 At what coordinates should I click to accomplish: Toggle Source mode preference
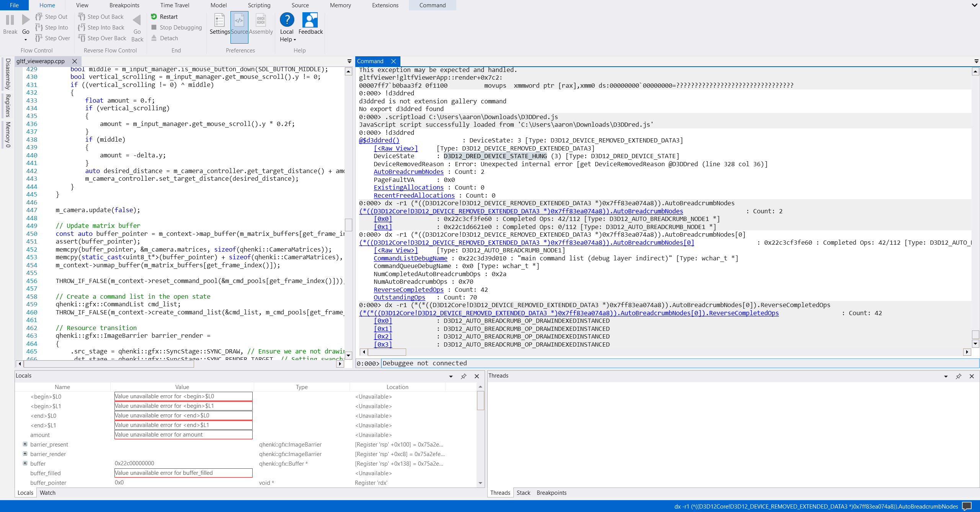coord(239,27)
